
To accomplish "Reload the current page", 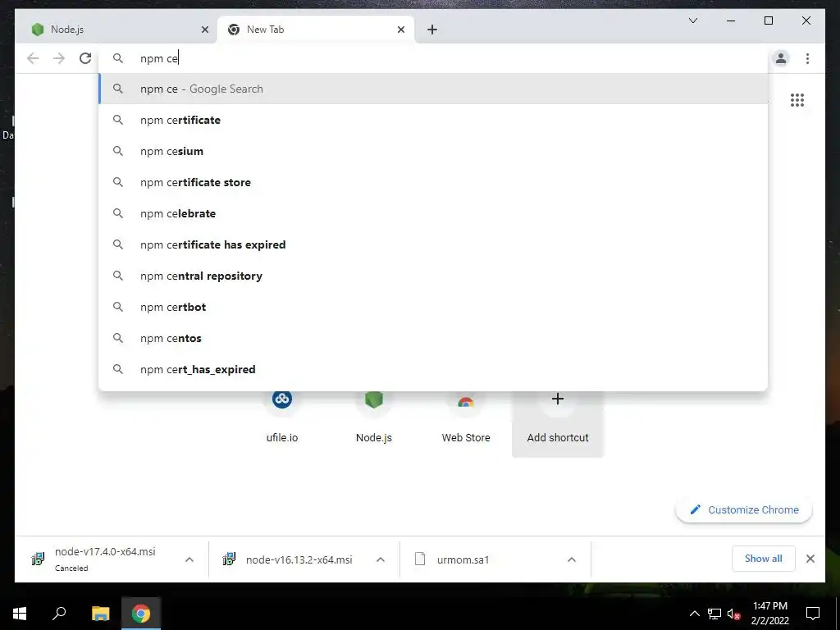I will click(85, 58).
